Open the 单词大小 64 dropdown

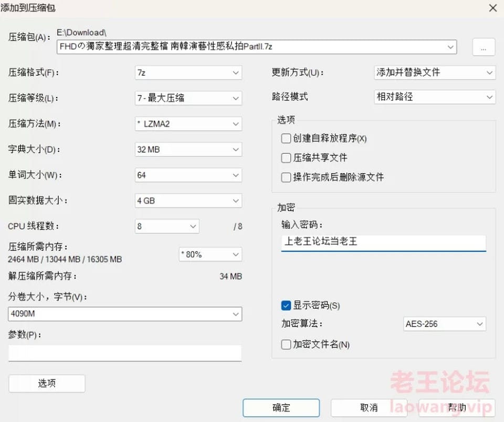[188, 175]
